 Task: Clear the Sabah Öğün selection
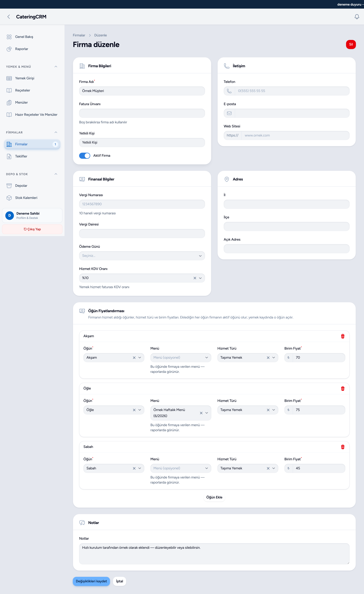point(134,468)
